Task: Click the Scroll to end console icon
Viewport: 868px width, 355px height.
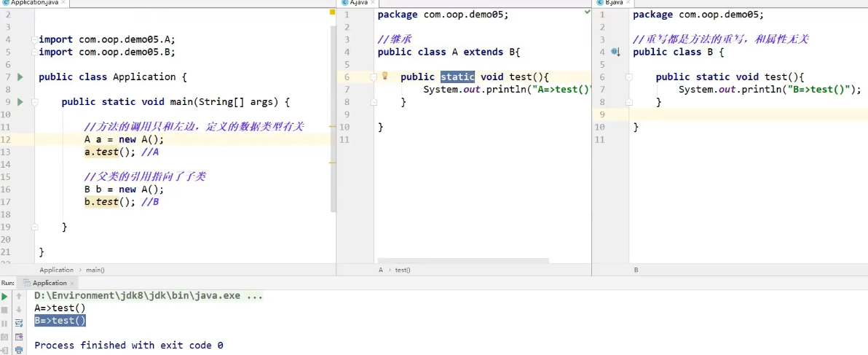Action: [19, 337]
